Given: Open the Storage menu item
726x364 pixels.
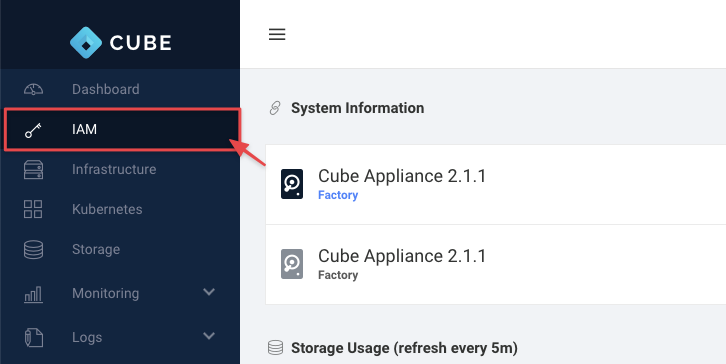Looking at the screenshot, I should click(120, 250).
